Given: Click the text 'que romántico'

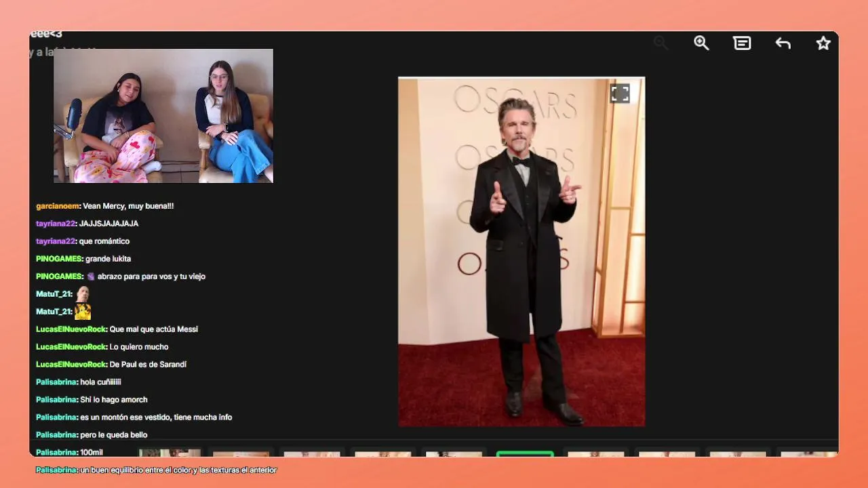Looking at the screenshot, I should point(104,241).
